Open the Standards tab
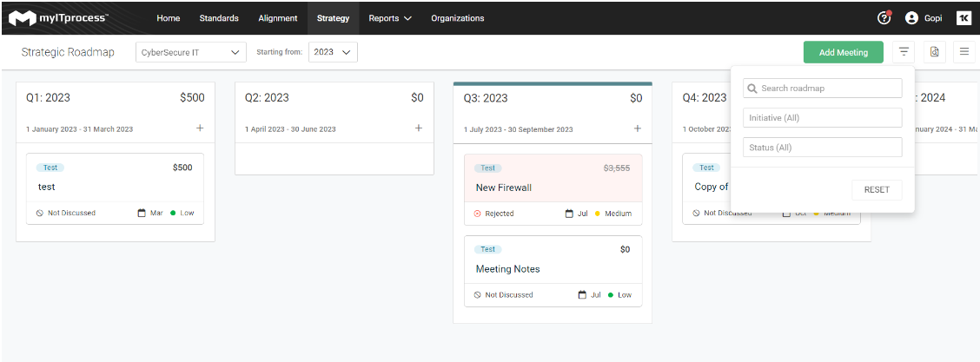The height and width of the screenshot is (362, 980). coord(219,18)
